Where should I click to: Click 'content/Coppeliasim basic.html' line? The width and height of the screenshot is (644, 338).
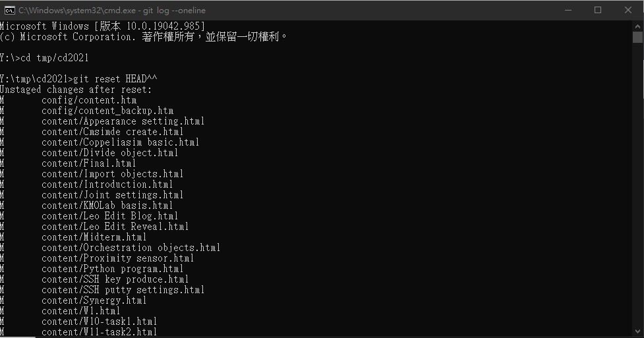click(x=121, y=142)
